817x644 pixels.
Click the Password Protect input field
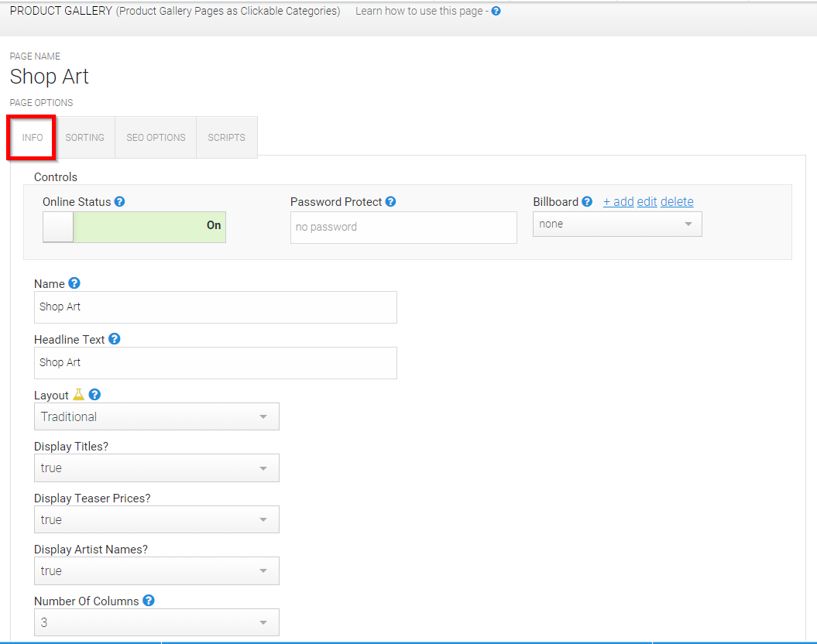[403, 228]
